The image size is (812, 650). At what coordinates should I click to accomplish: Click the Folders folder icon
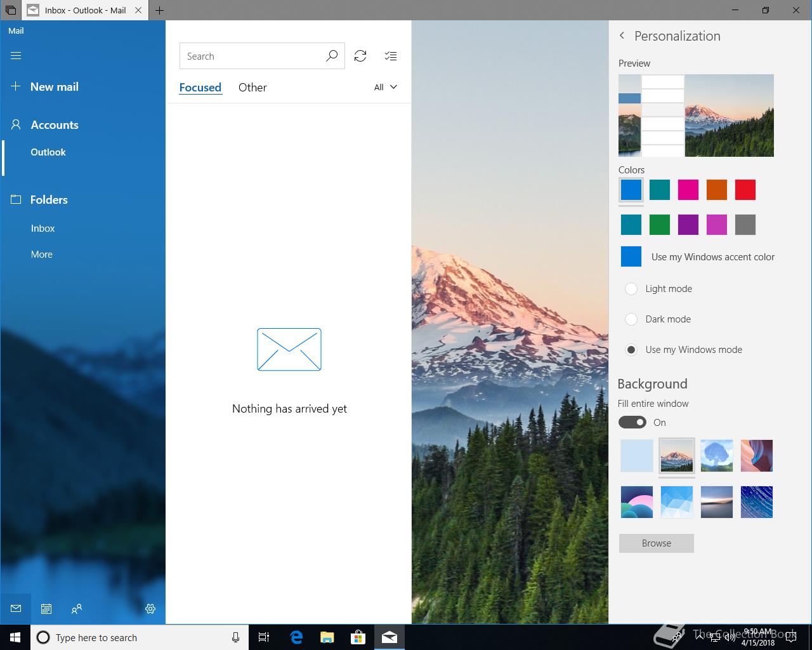click(16, 199)
